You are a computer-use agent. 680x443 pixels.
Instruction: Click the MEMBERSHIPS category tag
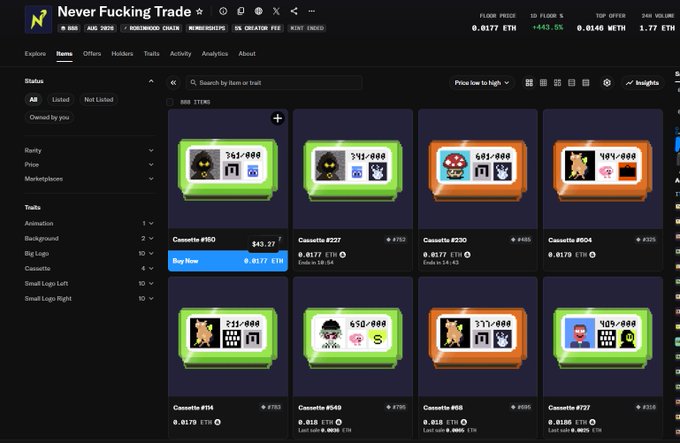[x=207, y=28]
